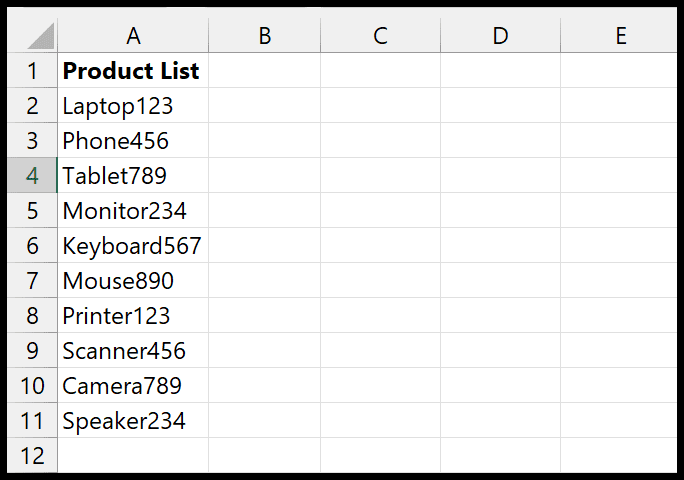Select column B header

[264, 35]
